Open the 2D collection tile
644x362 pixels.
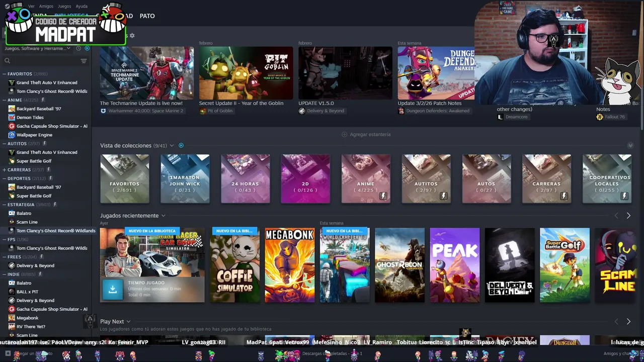(305, 179)
